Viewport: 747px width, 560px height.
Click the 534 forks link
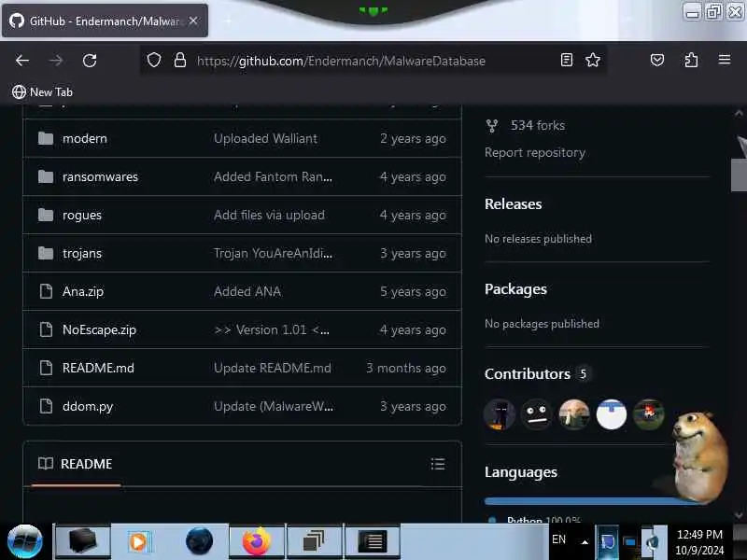tap(538, 125)
